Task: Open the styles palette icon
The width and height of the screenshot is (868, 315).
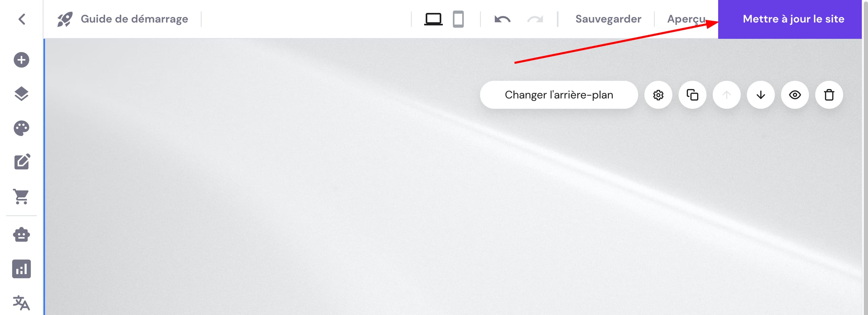Action: pos(21,128)
